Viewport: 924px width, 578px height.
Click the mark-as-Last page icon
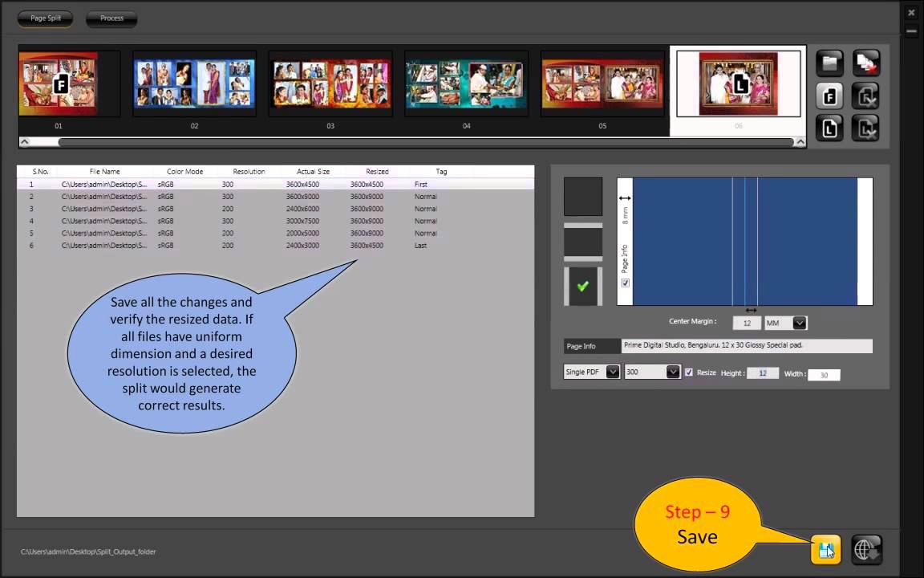[829, 128]
